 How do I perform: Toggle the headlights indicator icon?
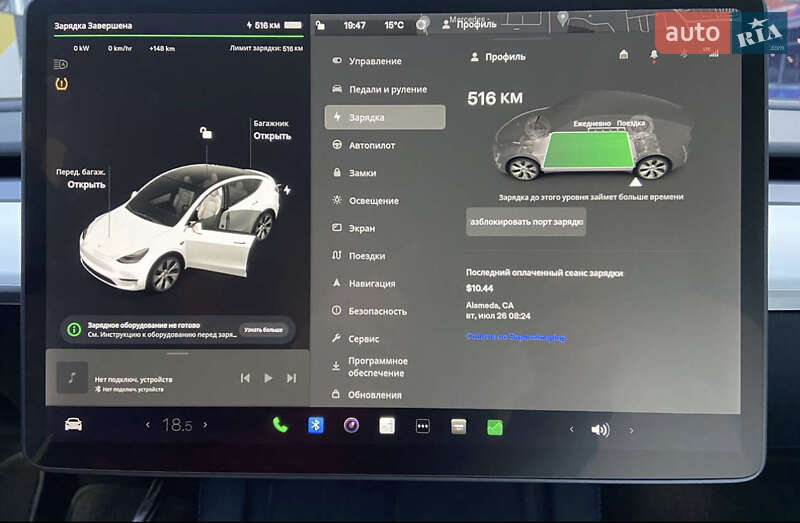[60, 64]
